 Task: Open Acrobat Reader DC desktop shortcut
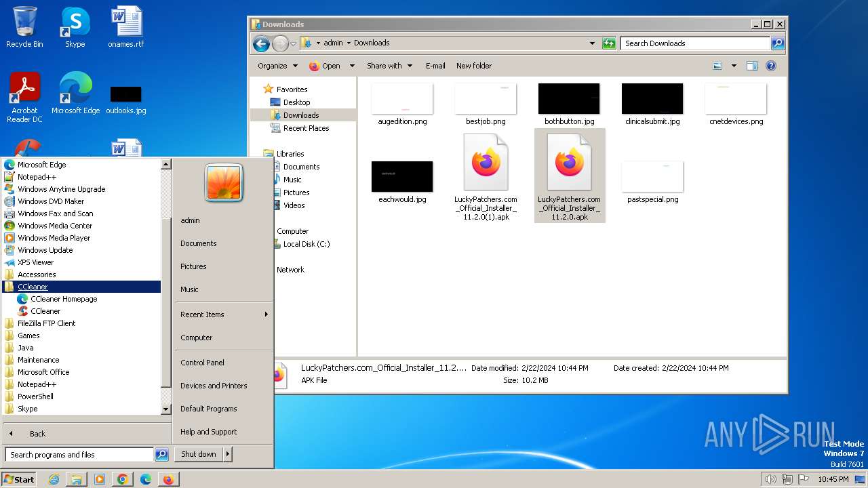click(24, 98)
